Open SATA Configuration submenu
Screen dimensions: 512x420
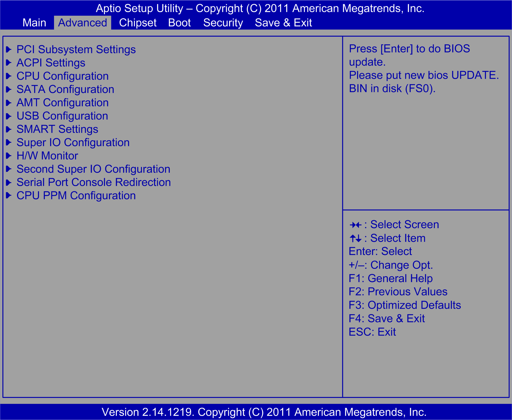pyautogui.click(x=65, y=89)
